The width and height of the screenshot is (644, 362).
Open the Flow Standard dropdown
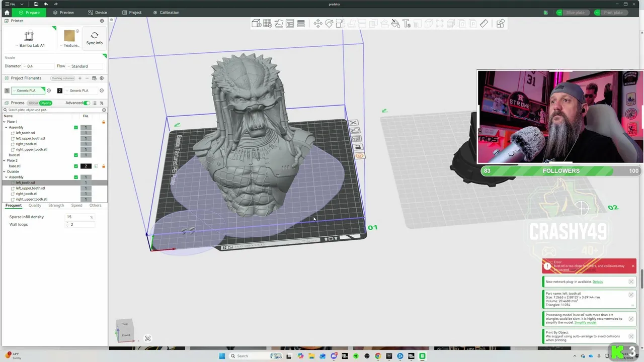pos(85,66)
